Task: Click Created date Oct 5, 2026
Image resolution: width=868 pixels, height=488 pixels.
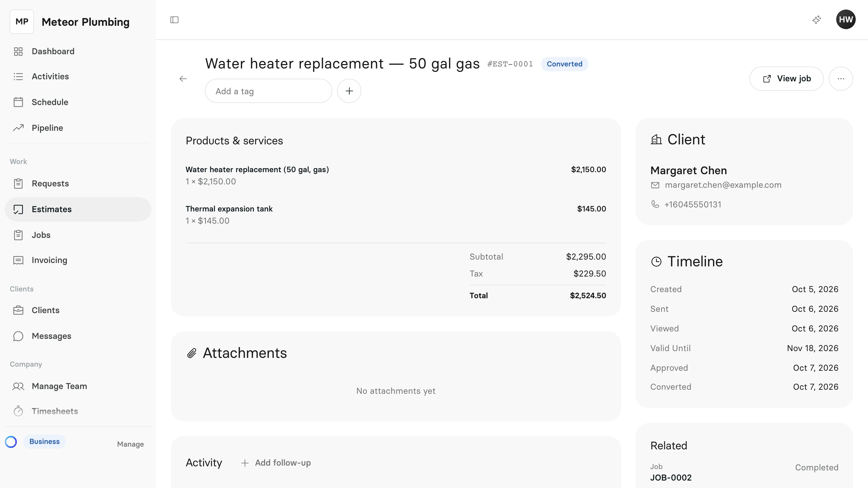Action: (815, 289)
